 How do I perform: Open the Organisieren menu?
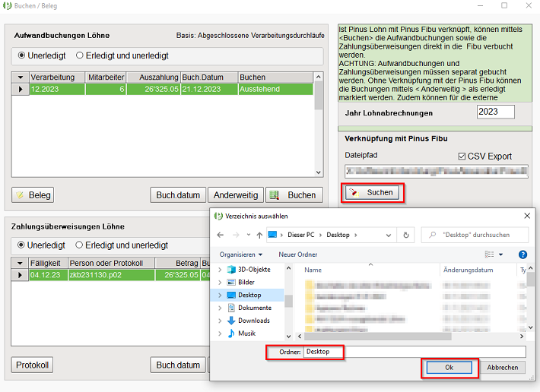(241, 254)
